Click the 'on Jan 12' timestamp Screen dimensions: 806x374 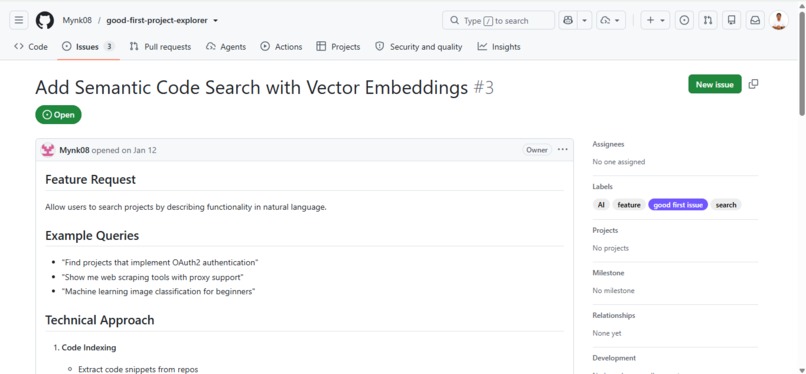(x=139, y=150)
